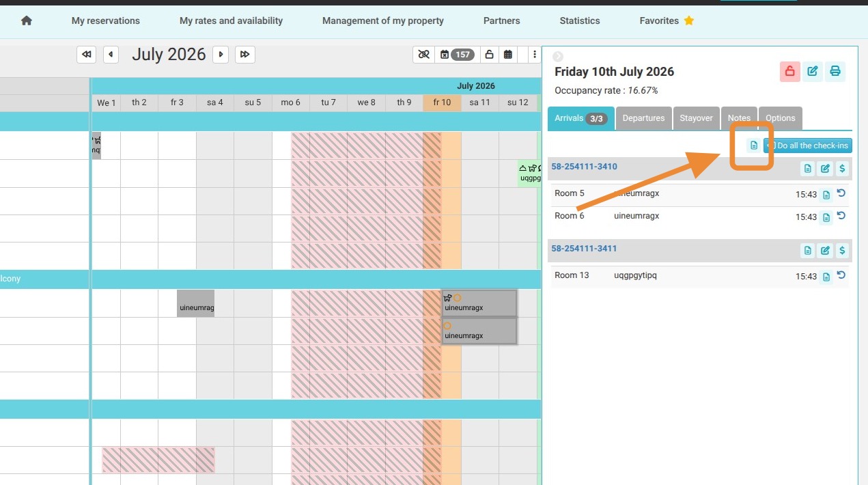Undo Room 13 check-in with revert arrow
The image size is (868, 485).
[x=841, y=276]
